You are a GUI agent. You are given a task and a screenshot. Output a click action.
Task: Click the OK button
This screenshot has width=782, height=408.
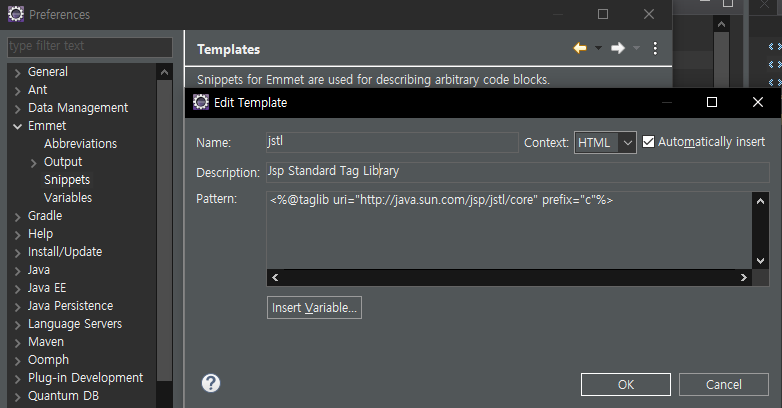[625, 385]
